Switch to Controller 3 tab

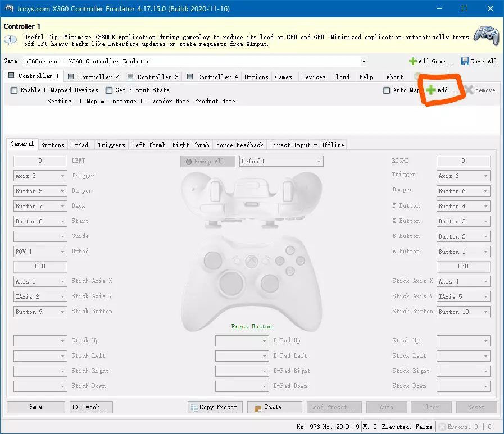click(153, 77)
